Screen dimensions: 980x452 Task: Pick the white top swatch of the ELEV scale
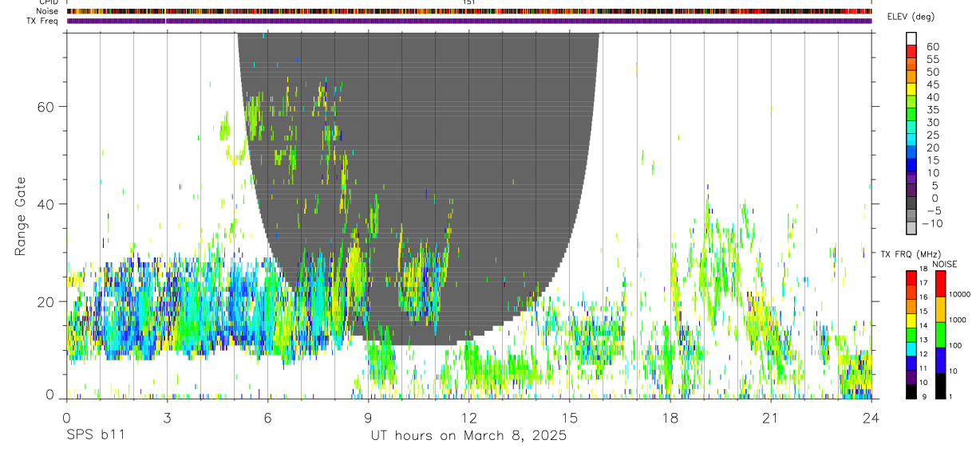point(911,38)
